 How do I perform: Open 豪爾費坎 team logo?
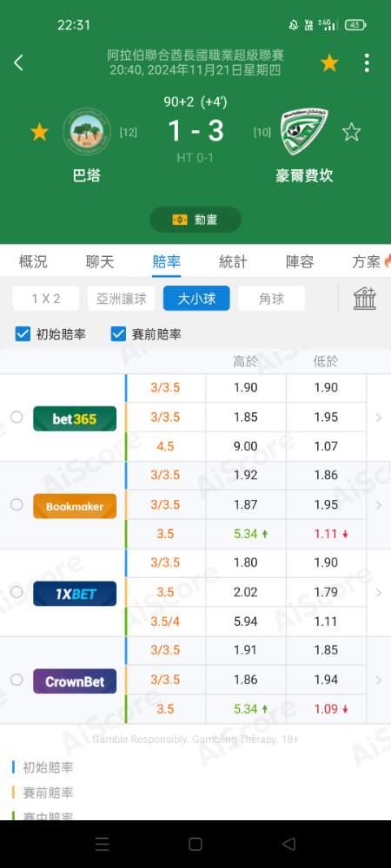pyautogui.click(x=303, y=132)
